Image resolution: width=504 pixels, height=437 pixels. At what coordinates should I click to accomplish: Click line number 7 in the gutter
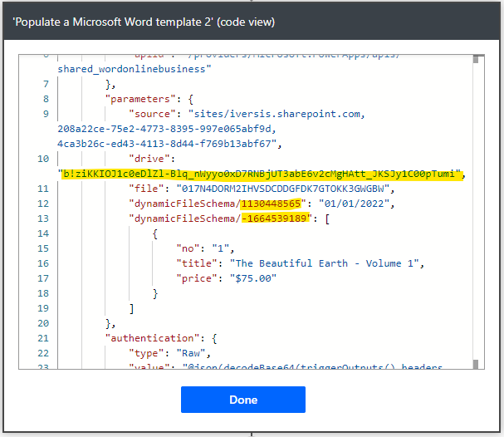click(46, 84)
